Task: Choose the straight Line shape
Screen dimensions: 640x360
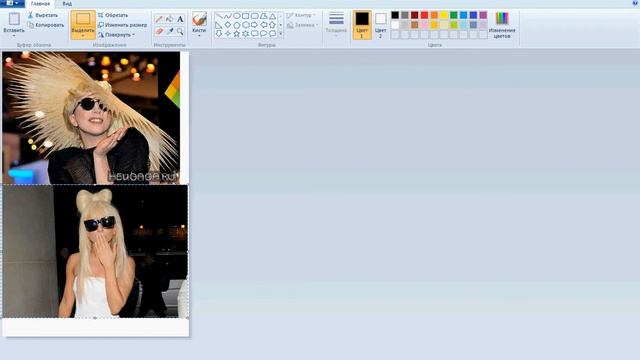Action: click(219, 16)
